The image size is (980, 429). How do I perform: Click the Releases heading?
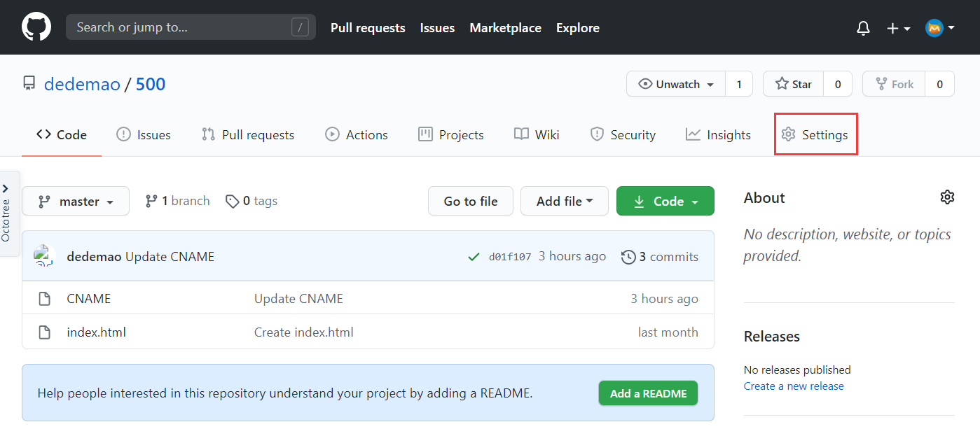point(772,337)
